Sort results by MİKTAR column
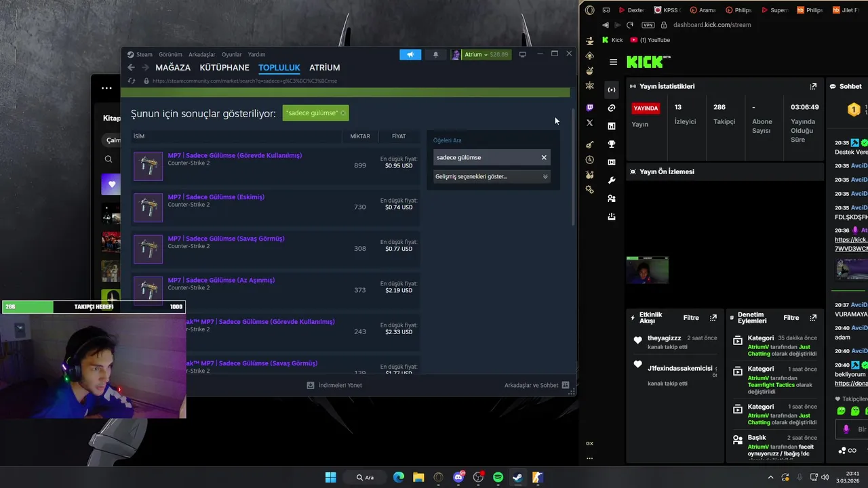Viewport: 868px width, 488px height. coord(360,136)
